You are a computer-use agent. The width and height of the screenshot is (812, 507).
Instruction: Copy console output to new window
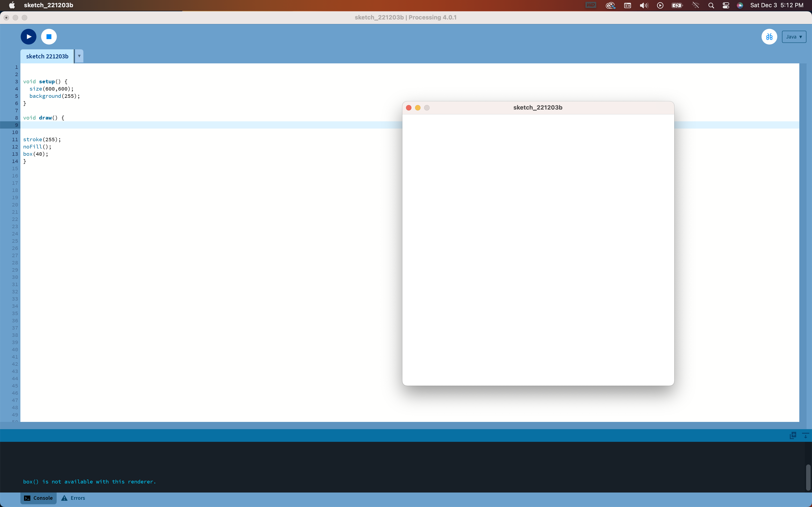coord(793,435)
